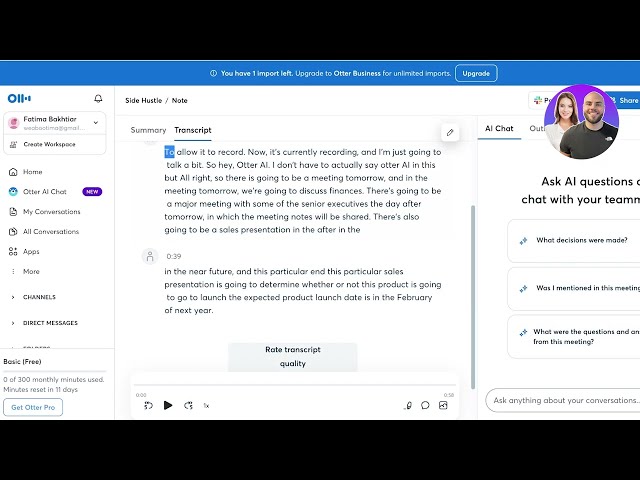
Task: Click the pencil edit icon
Action: coord(450,132)
